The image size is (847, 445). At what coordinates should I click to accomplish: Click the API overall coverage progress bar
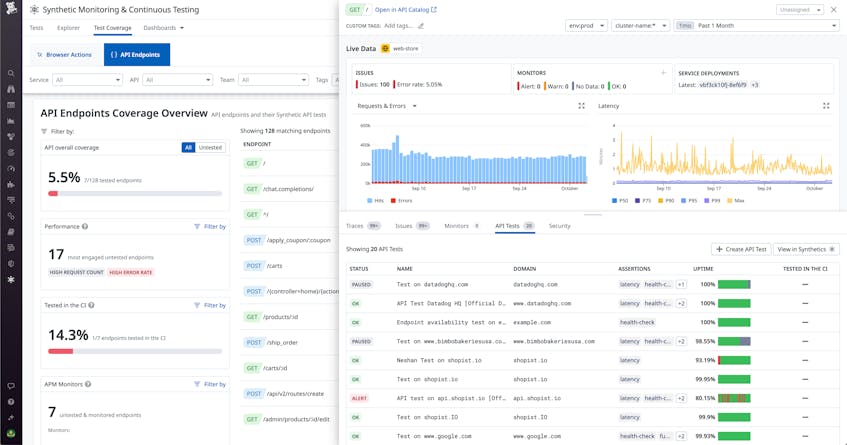click(x=135, y=193)
